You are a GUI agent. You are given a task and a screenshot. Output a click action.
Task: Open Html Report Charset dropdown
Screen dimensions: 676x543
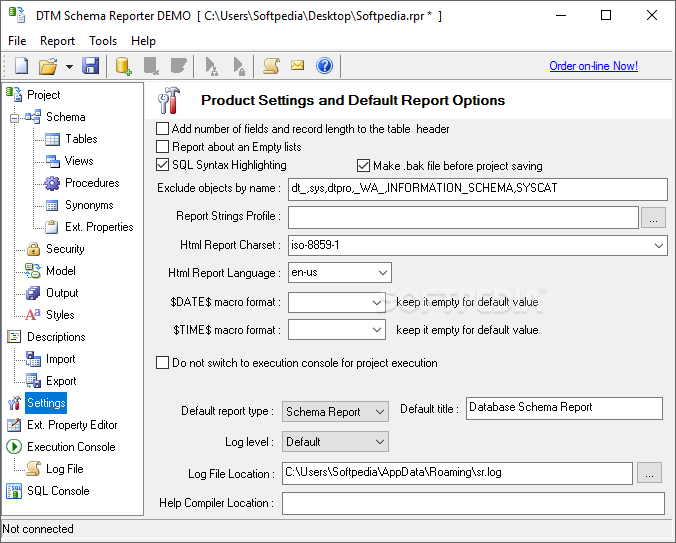pos(658,246)
